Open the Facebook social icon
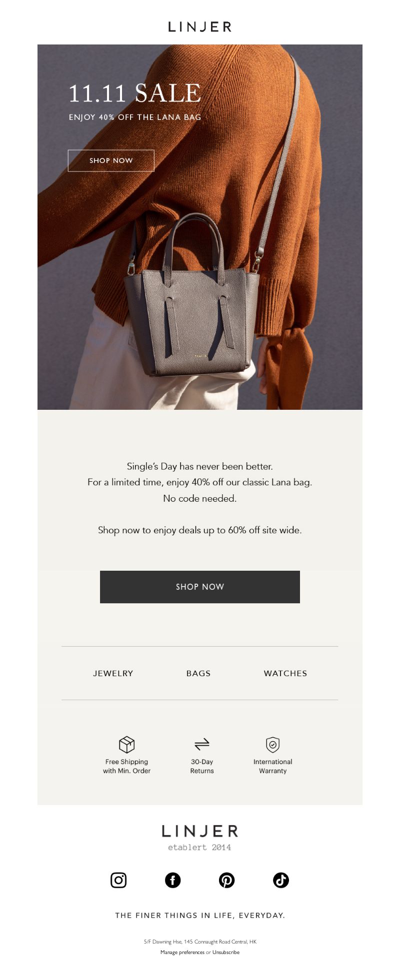 tap(172, 880)
